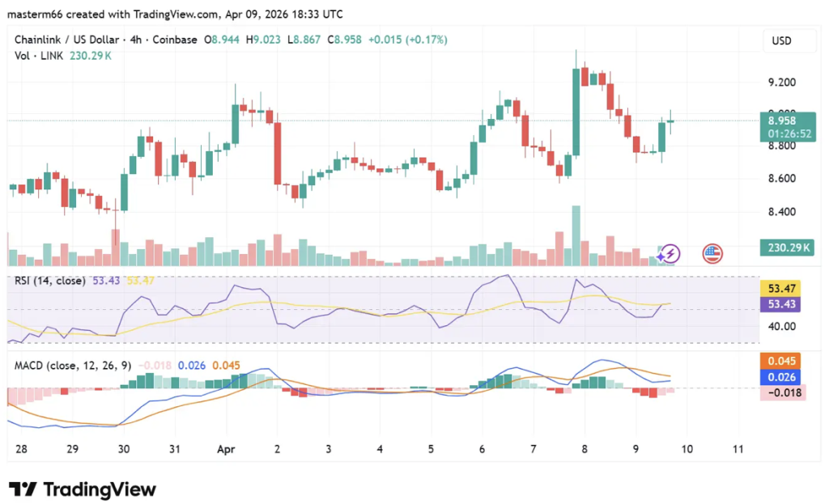This screenshot has width=829, height=504.
Task: Click the 230.29 K volume axis label
Action: 785,248
